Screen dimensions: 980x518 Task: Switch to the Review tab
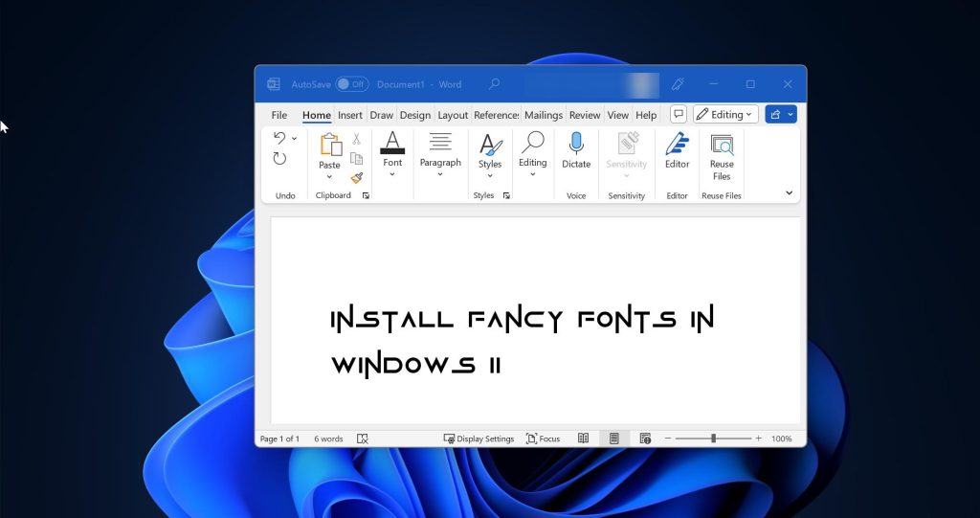[x=585, y=115]
